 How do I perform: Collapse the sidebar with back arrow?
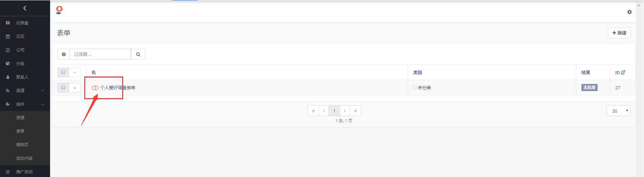tap(25, 8)
